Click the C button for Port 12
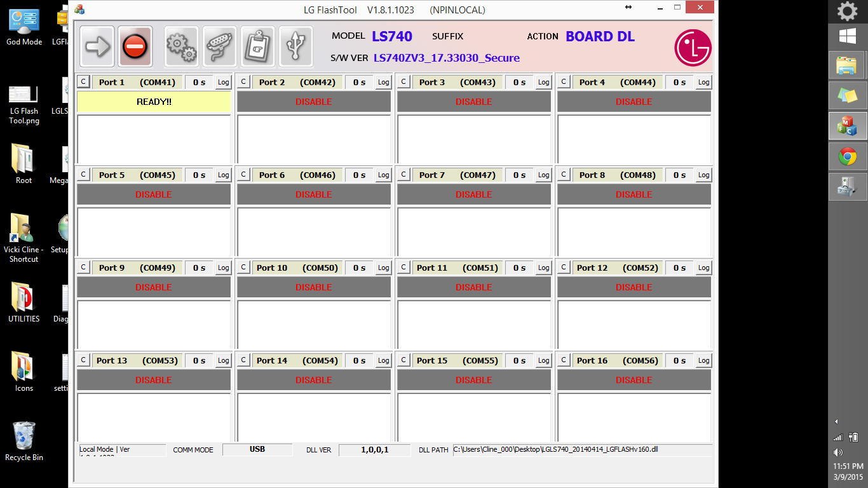Image resolution: width=868 pixels, height=488 pixels. [564, 268]
